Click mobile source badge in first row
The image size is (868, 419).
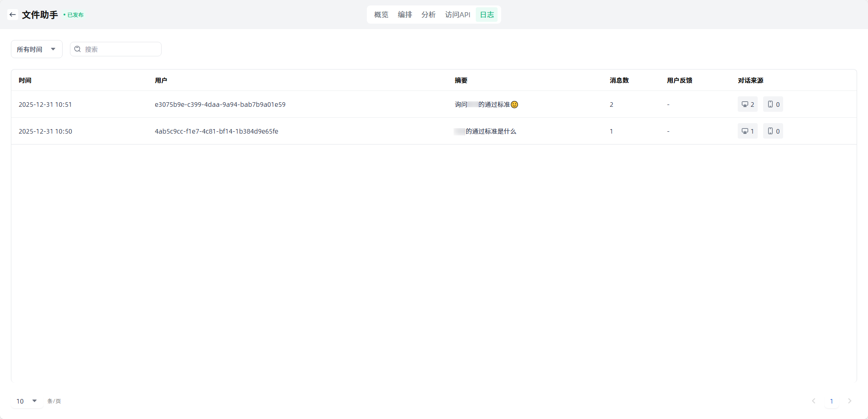773,105
